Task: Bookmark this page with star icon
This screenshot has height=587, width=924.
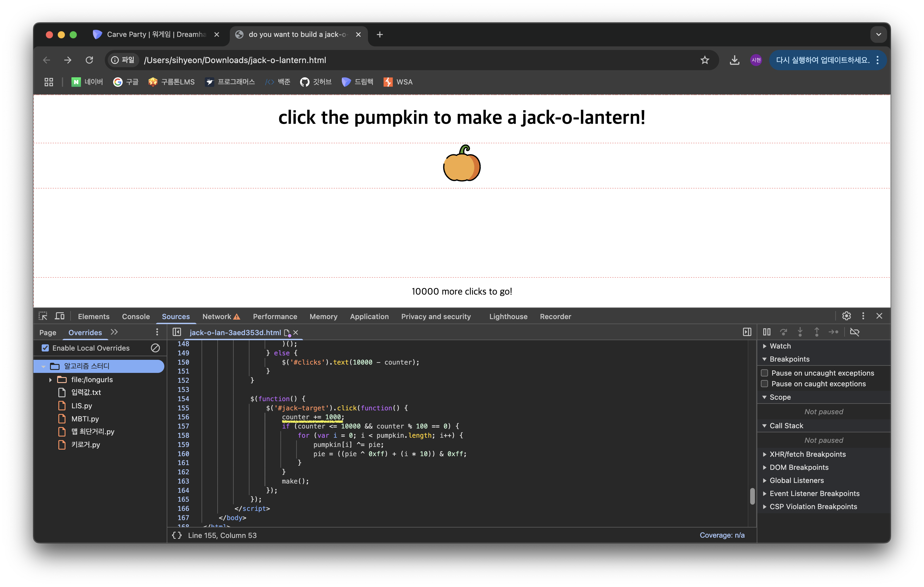Action: pos(705,60)
